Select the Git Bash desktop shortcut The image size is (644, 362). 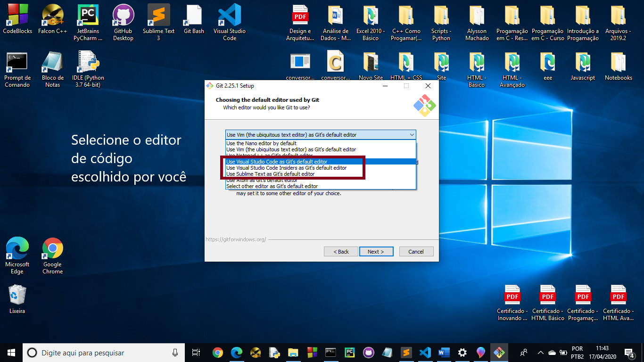(x=194, y=19)
